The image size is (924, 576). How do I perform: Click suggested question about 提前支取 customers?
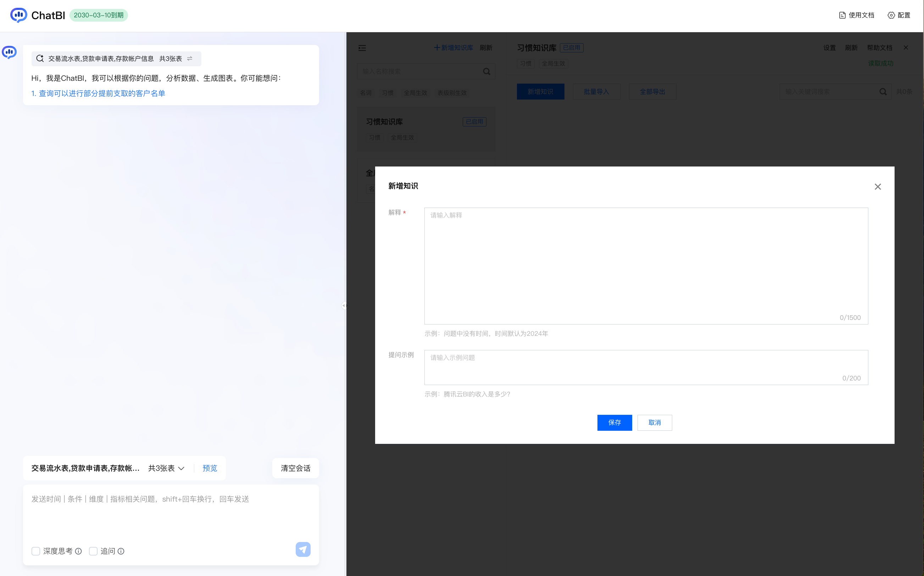pos(98,93)
